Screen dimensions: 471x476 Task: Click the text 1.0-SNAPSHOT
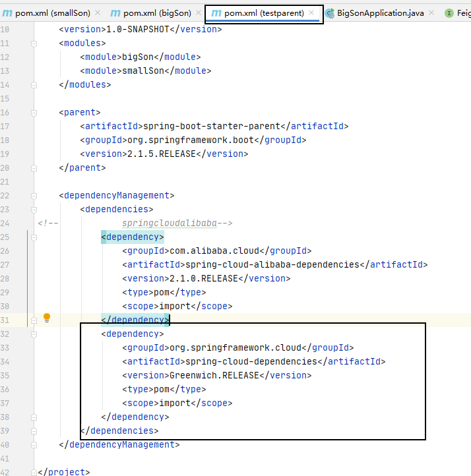(138, 29)
